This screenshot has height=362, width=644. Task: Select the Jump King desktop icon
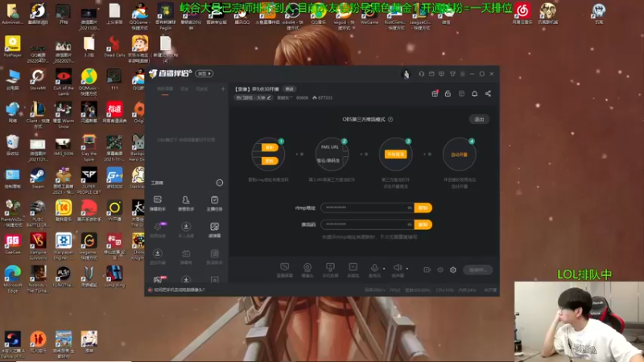[114, 277]
